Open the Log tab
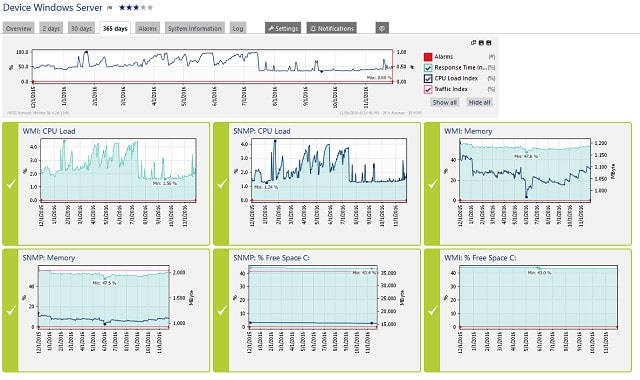Image resolution: width=640 pixels, height=380 pixels. pos(238,28)
